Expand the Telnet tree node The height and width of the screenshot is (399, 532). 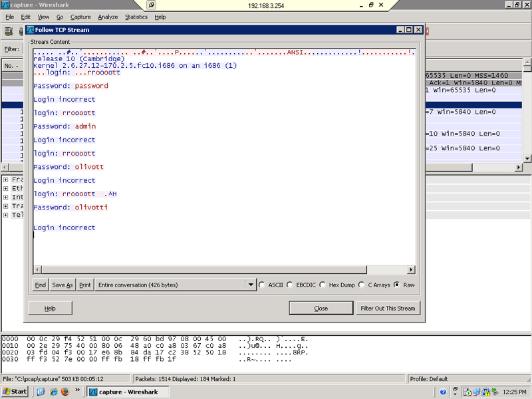6,215
